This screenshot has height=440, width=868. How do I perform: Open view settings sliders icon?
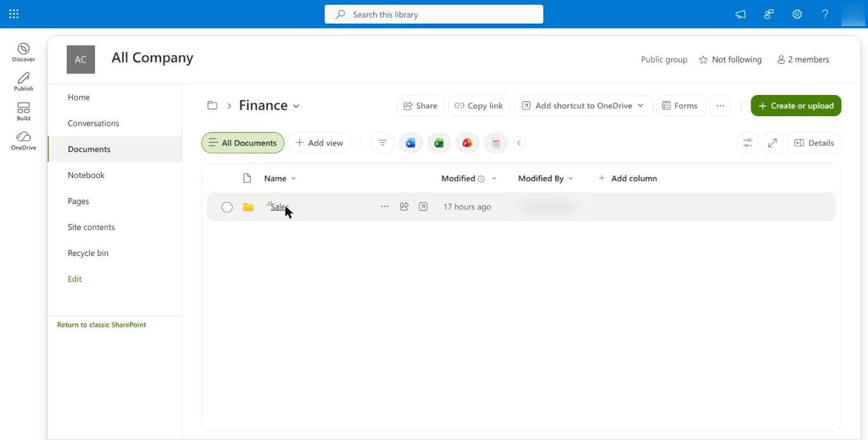pyautogui.click(x=748, y=143)
